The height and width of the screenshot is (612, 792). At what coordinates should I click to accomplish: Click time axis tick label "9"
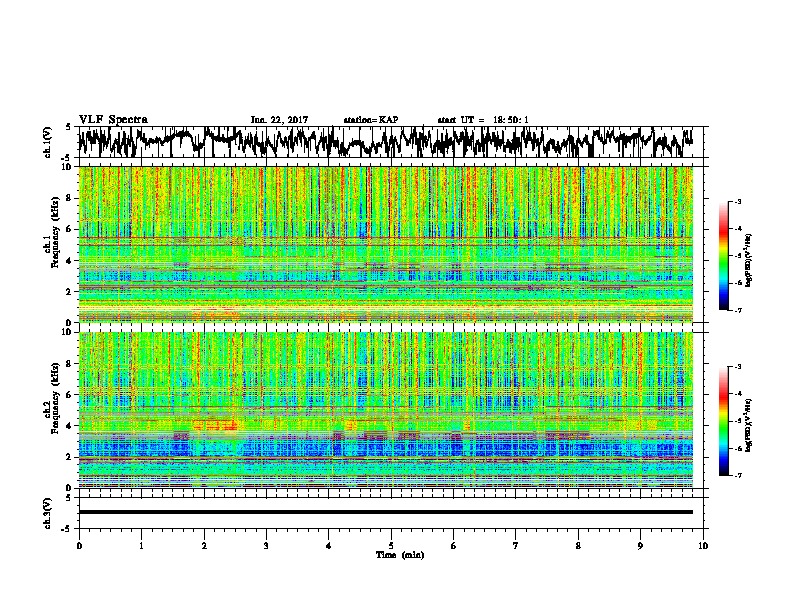click(x=640, y=546)
